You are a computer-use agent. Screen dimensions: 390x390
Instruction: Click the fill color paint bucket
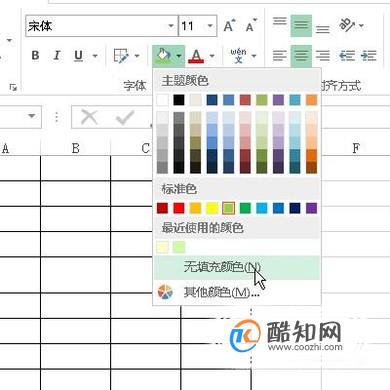tap(163, 55)
